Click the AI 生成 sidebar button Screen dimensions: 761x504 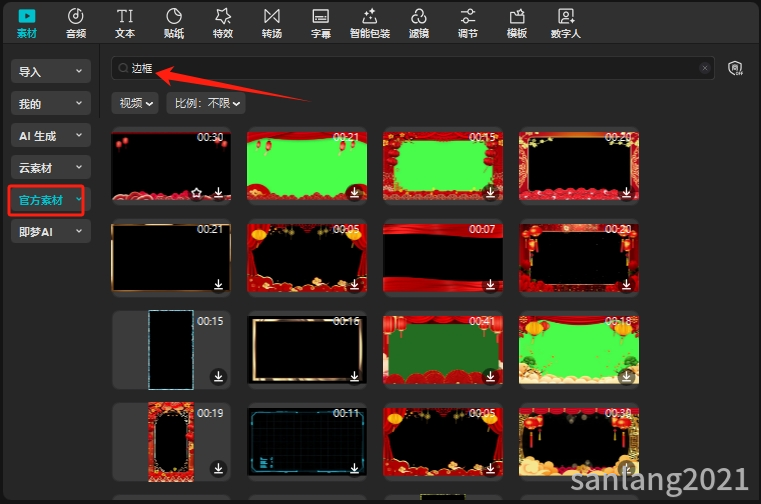point(50,136)
